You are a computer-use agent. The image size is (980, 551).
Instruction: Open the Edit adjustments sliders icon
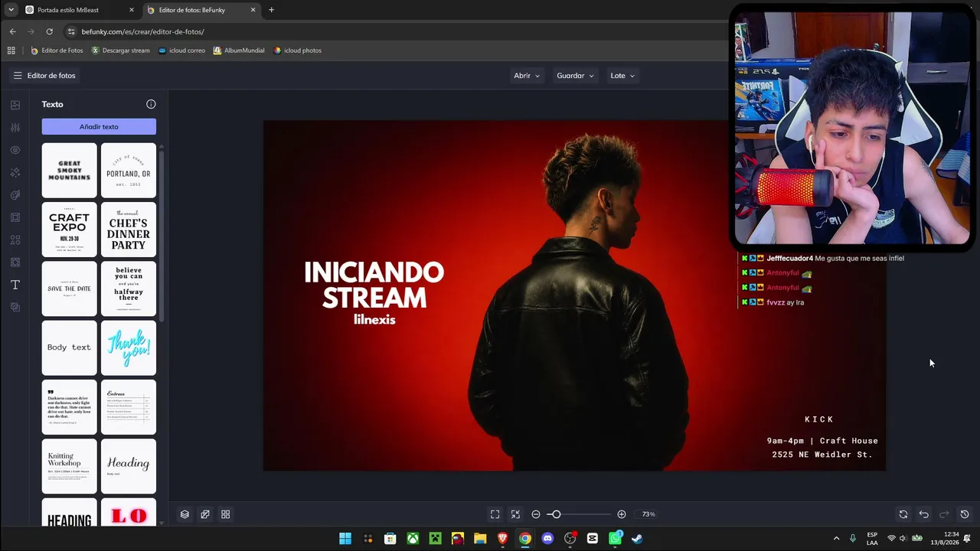pyautogui.click(x=15, y=128)
